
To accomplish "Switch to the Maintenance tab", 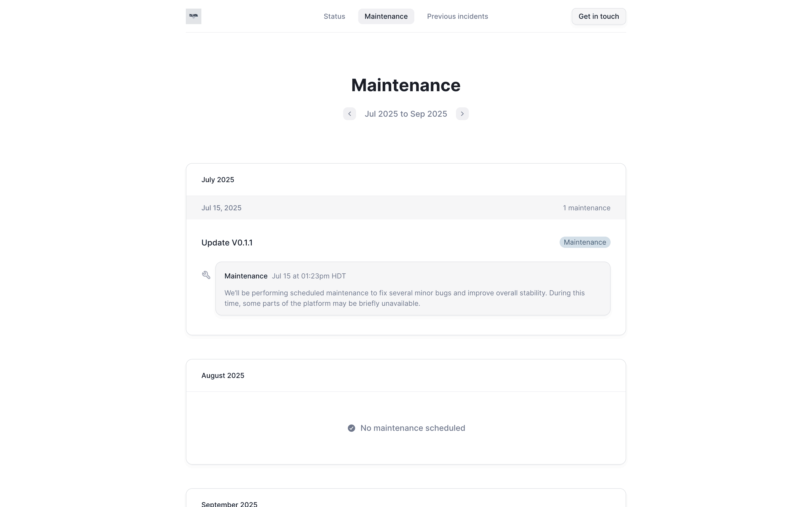I will pos(386,16).
